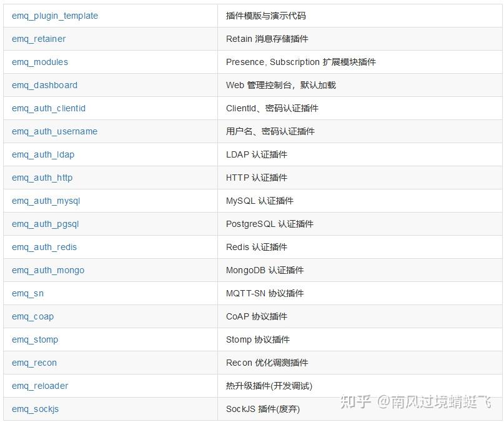Follow the emq_sn link
The image size is (504, 422).
[x=27, y=294]
